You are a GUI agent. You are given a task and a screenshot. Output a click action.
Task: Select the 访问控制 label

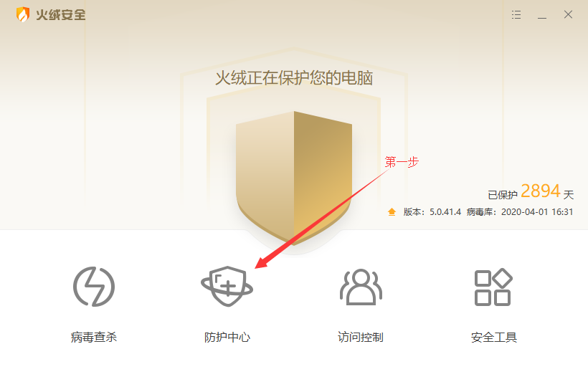(x=361, y=337)
